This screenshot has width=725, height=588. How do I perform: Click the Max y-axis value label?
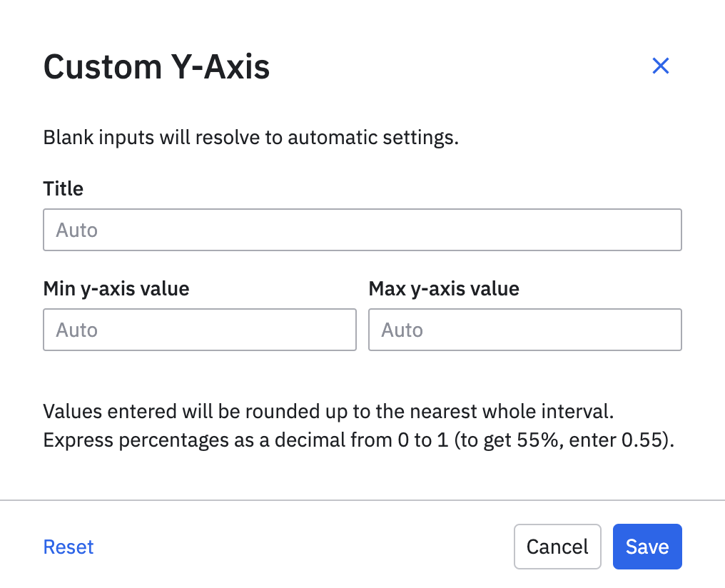(444, 289)
